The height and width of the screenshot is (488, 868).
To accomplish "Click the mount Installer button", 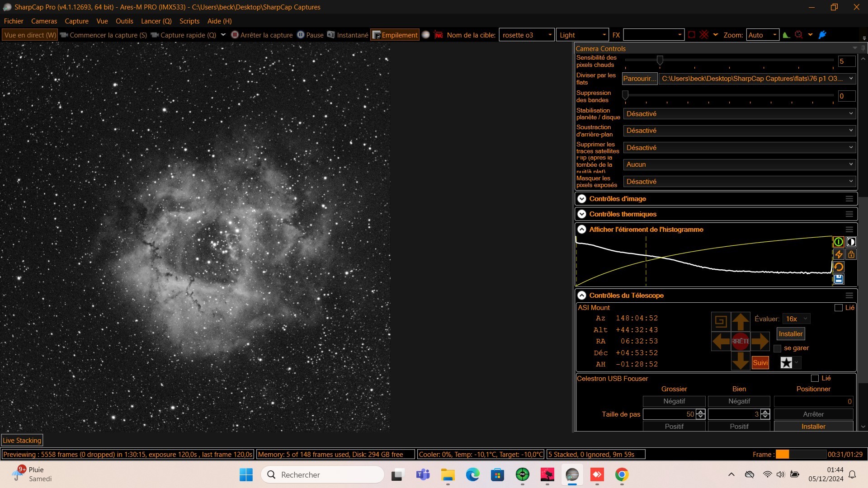I will (x=791, y=334).
